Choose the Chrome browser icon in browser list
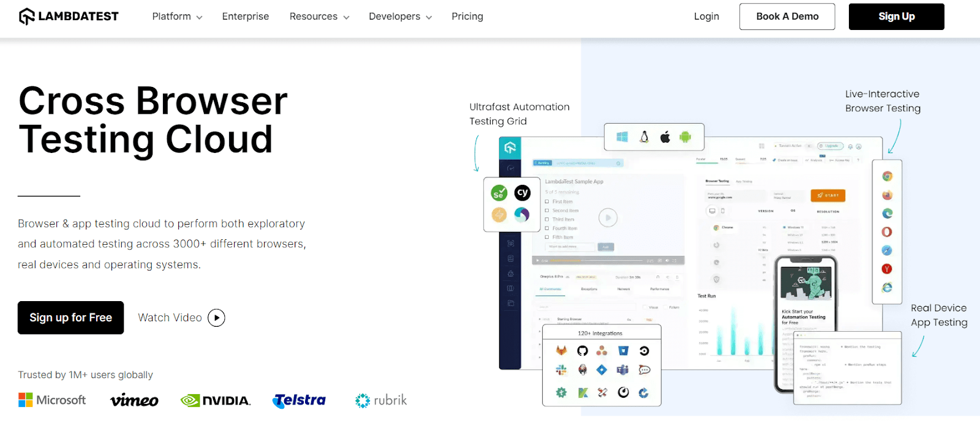 (887, 176)
